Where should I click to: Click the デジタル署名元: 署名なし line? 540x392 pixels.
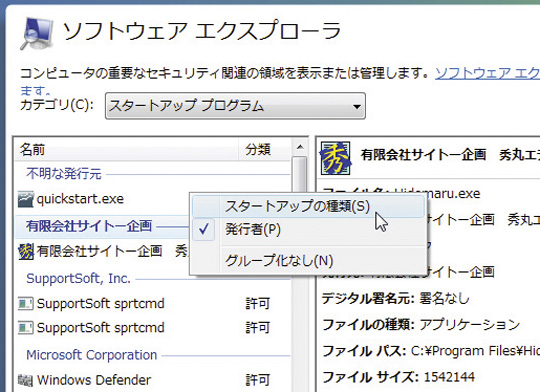click(x=395, y=299)
